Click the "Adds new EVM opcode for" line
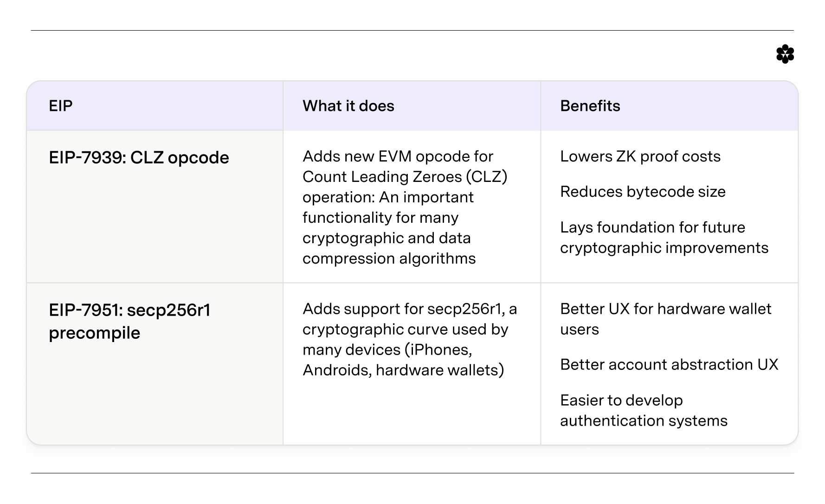Screen dimensions: 825x504 398,156
